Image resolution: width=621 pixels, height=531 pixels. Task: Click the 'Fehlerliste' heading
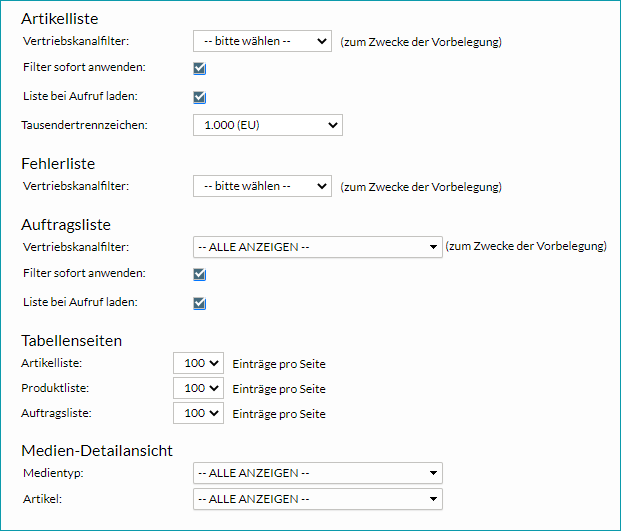pyautogui.click(x=58, y=164)
